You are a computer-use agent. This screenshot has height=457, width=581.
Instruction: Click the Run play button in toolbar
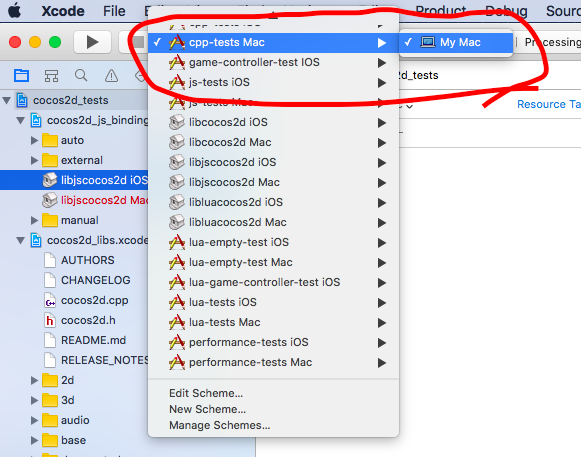coord(92,42)
